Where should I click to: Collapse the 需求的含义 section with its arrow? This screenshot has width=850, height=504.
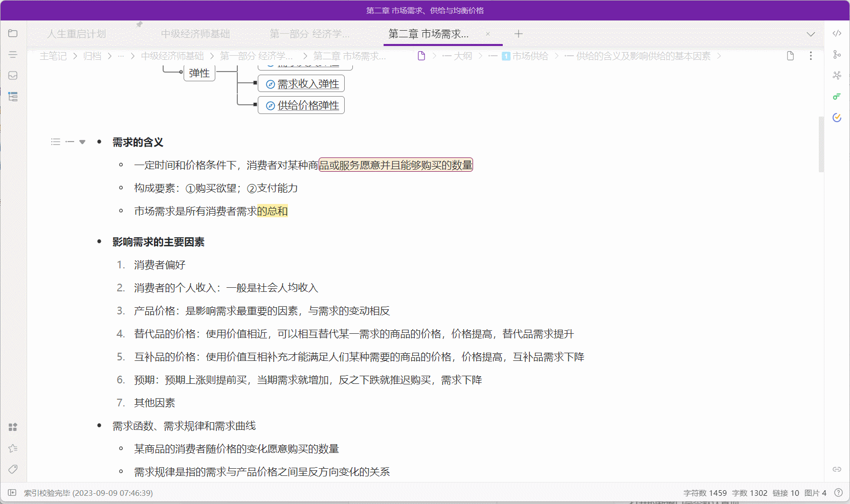[82, 142]
